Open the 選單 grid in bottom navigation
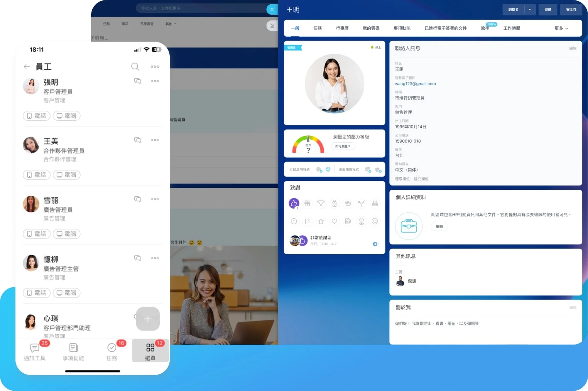Screen dimensions: 588x391 [150, 351]
